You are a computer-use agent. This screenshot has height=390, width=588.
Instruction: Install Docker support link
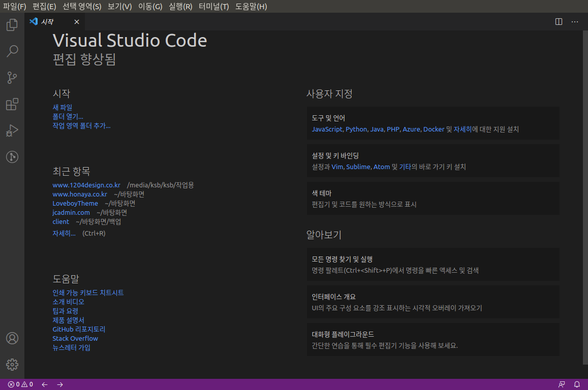point(434,129)
